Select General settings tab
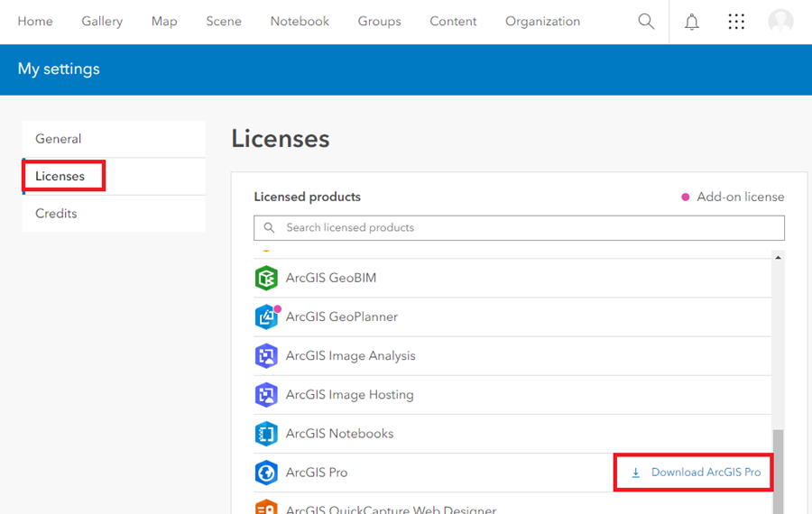Image resolution: width=812 pixels, height=514 pixels. click(x=114, y=139)
